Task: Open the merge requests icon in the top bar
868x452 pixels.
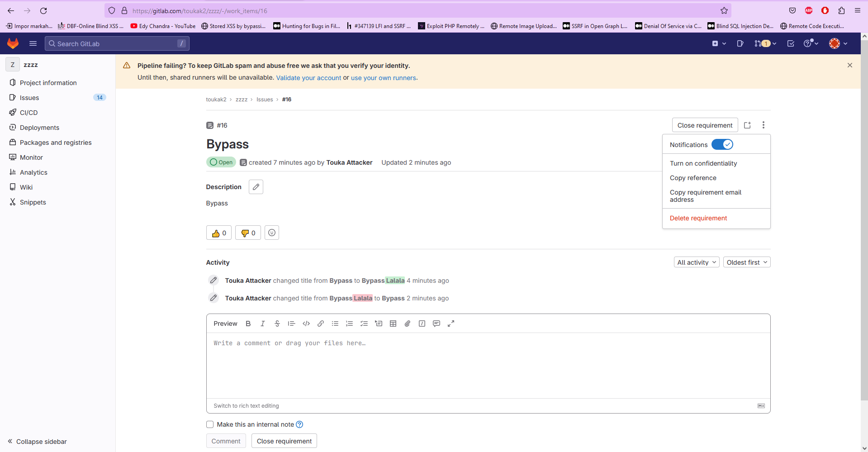Action: [x=765, y=43]
